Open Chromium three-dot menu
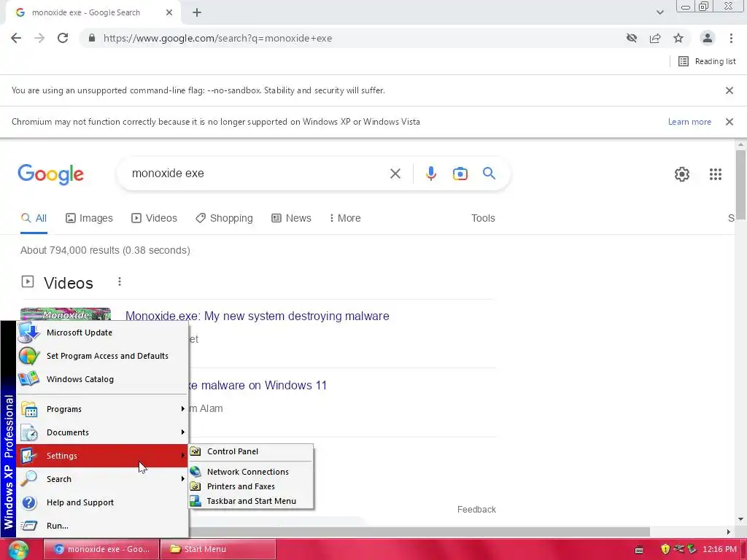This screenshot has width=747, height=560. (731, 38)
